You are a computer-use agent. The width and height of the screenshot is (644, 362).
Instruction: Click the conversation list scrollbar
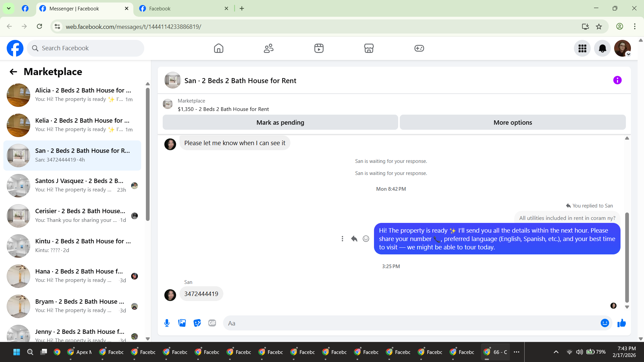(x=148, y=154)
